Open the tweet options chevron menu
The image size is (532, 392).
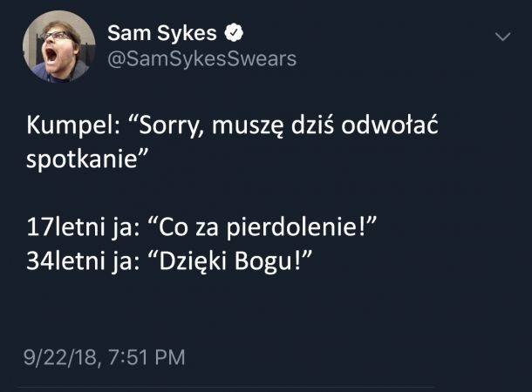click(503, 37)
